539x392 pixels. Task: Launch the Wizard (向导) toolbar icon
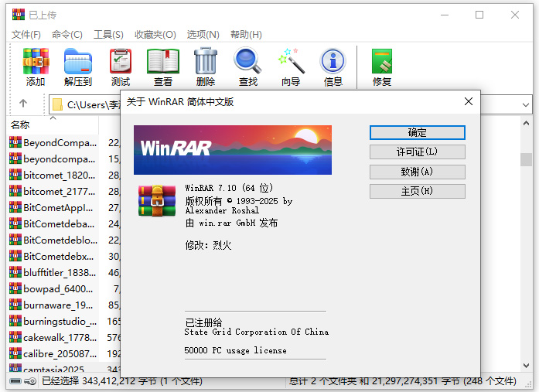point(291,66)
